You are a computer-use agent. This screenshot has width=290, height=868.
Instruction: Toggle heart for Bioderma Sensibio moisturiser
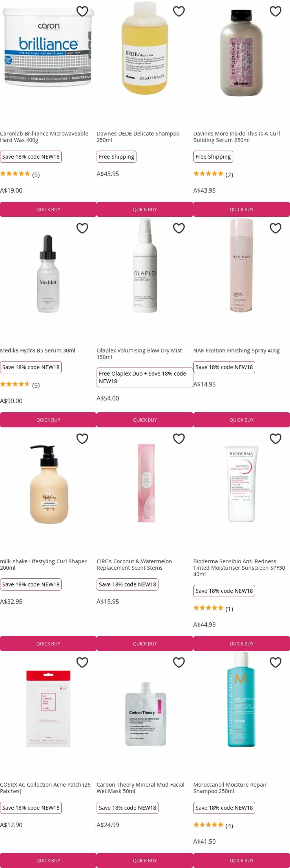click(276, 438)
